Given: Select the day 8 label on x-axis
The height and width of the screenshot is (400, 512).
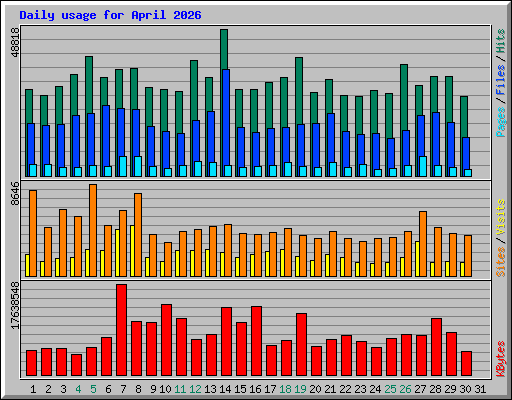Looking at the screenshot, I should tap(138, 389).
